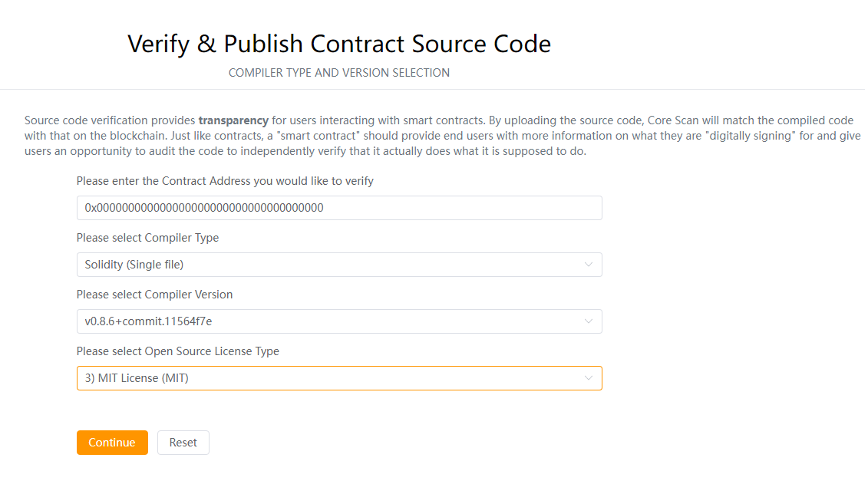
Task: Click the 'Please enter the Contract Address' label
Action: (225, 181)
